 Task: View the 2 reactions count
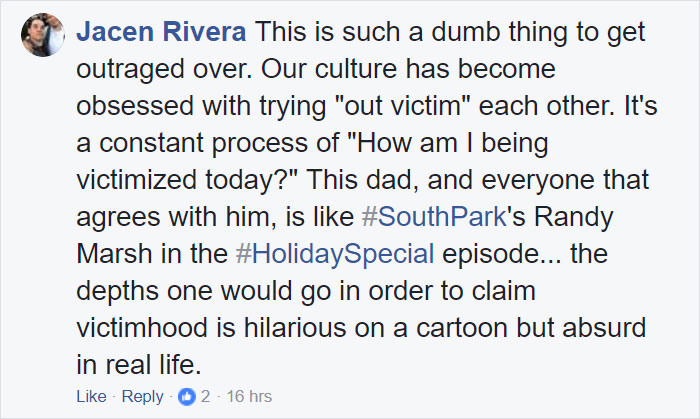(205, 397)
